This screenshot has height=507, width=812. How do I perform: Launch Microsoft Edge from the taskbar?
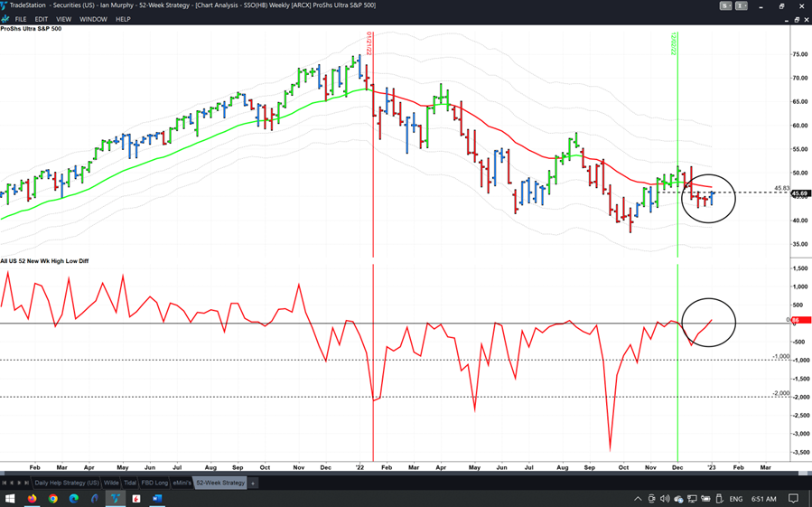73,499
